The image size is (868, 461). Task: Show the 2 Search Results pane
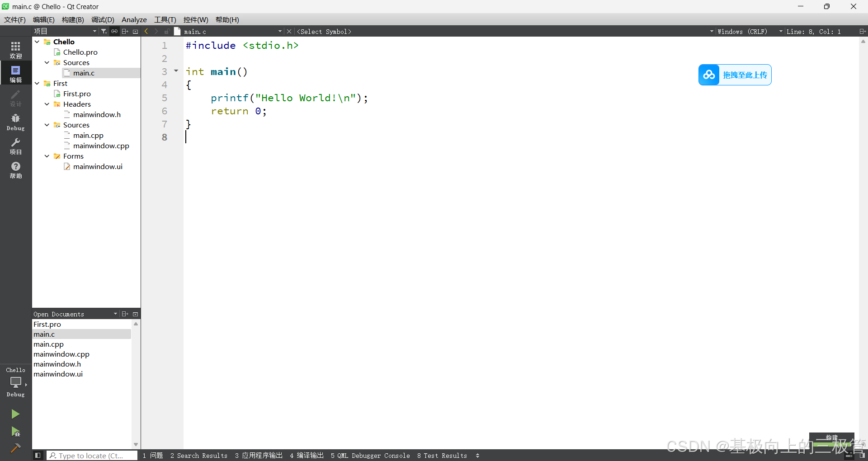point(199,456)
